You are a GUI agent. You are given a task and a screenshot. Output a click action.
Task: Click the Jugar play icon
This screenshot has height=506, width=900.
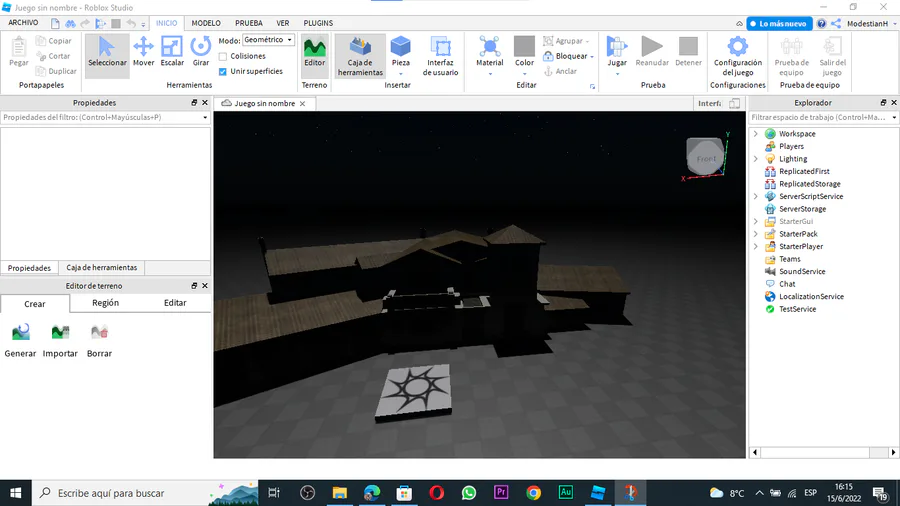[617, 46]
